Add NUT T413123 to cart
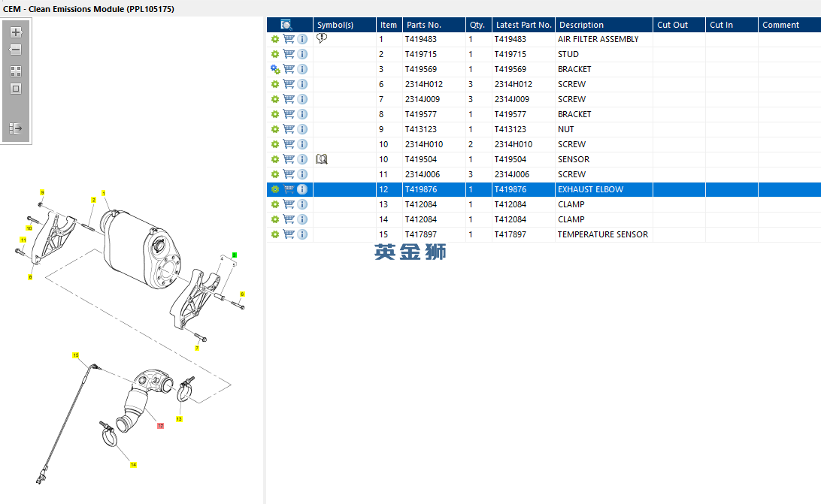821x504 pixels. click(x=289, y=128)
